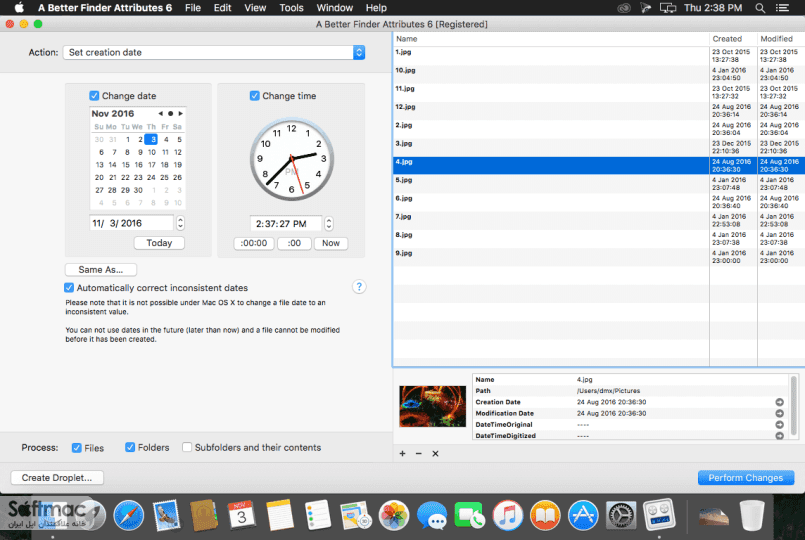Add a file with the plus button
This screenshot has height=540, width=805.
pyautogui.click(x=402, y=454)
